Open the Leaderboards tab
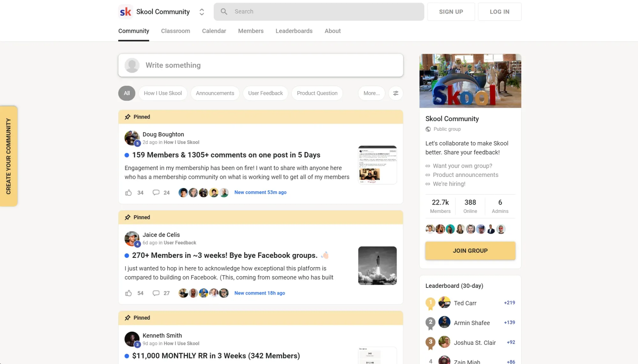Screen dimensions: 638x364 tap(294, 31)
